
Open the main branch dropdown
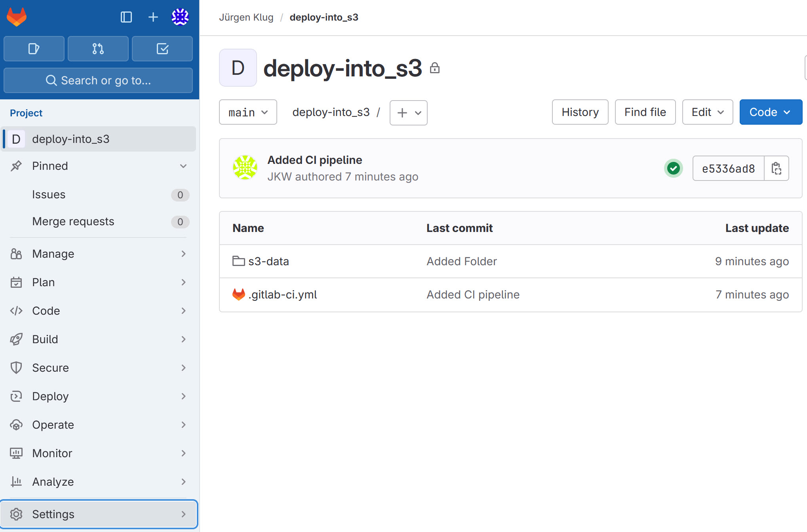[248, 112]
